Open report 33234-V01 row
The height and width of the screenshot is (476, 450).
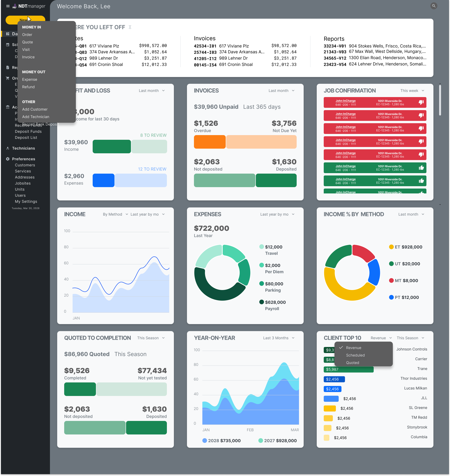point(375,46)
